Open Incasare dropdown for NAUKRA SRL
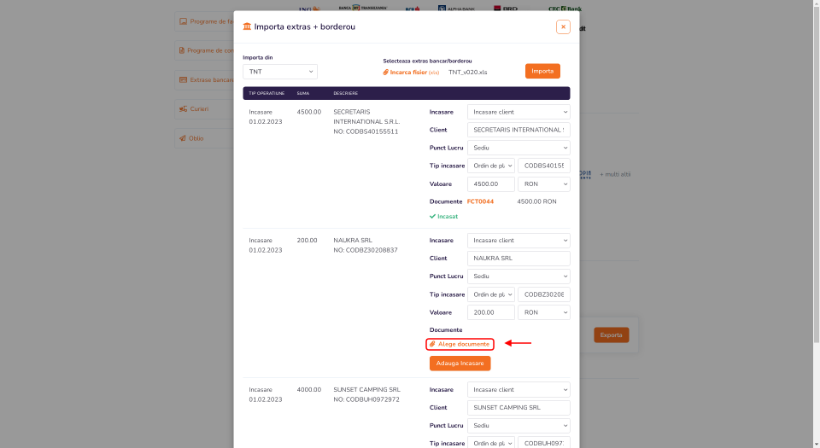Image resolution: width=820 pixels, height=448 pixels. [x=518, y=240]
